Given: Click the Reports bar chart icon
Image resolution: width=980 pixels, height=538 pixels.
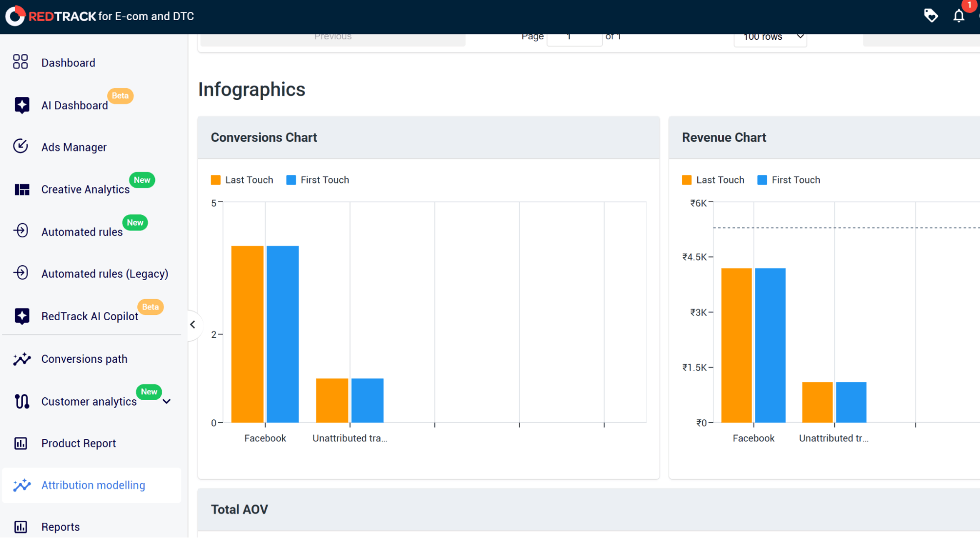Looking at the screenshot, I should (x=21, y=527).
